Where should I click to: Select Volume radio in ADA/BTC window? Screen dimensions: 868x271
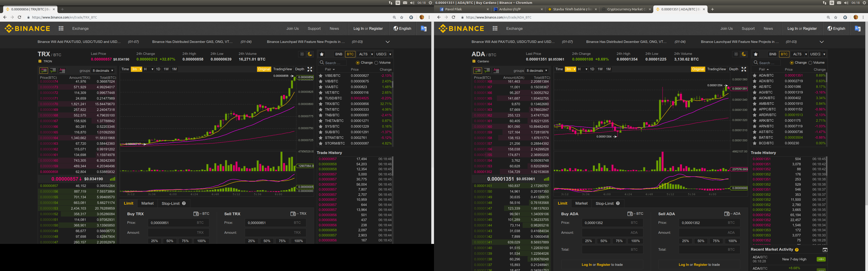click(x=810, y=63)
